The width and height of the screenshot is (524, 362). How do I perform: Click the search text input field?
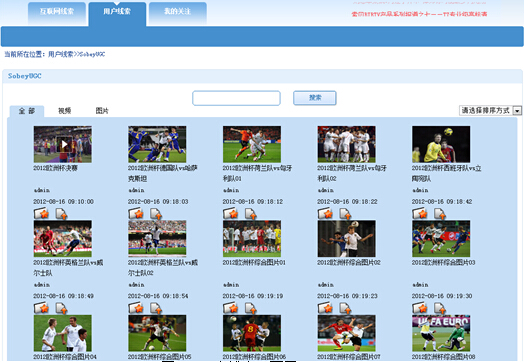point(236,98)
